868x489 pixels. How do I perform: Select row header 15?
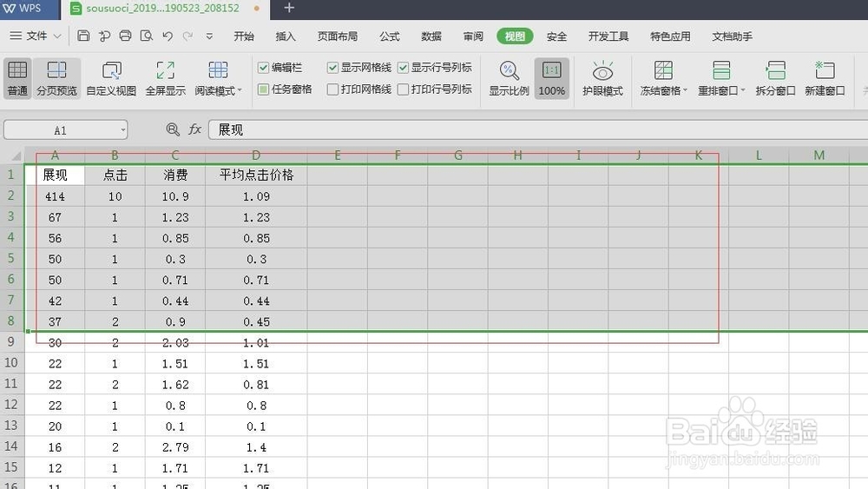[11, 467]
